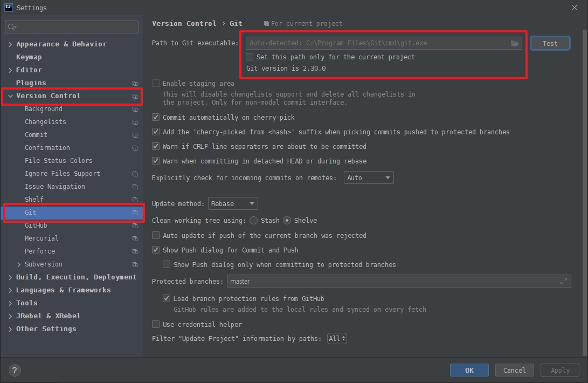This screenshot has width=588, height=383.
Task: Confirm settings with OK button
Action: (469, 370)
